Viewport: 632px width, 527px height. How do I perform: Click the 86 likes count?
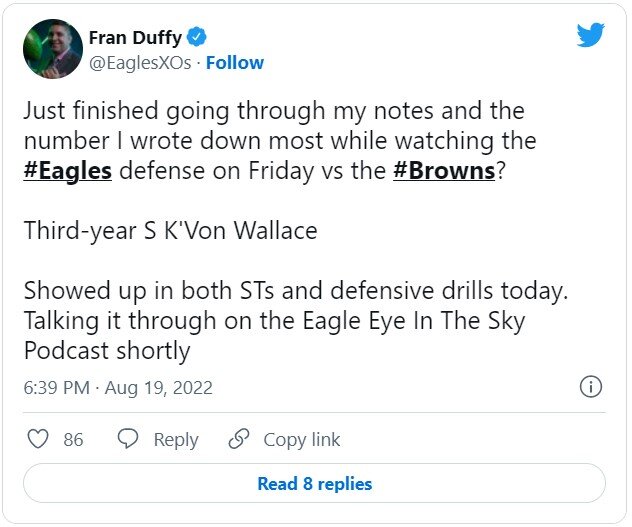[x=73, y=439]
